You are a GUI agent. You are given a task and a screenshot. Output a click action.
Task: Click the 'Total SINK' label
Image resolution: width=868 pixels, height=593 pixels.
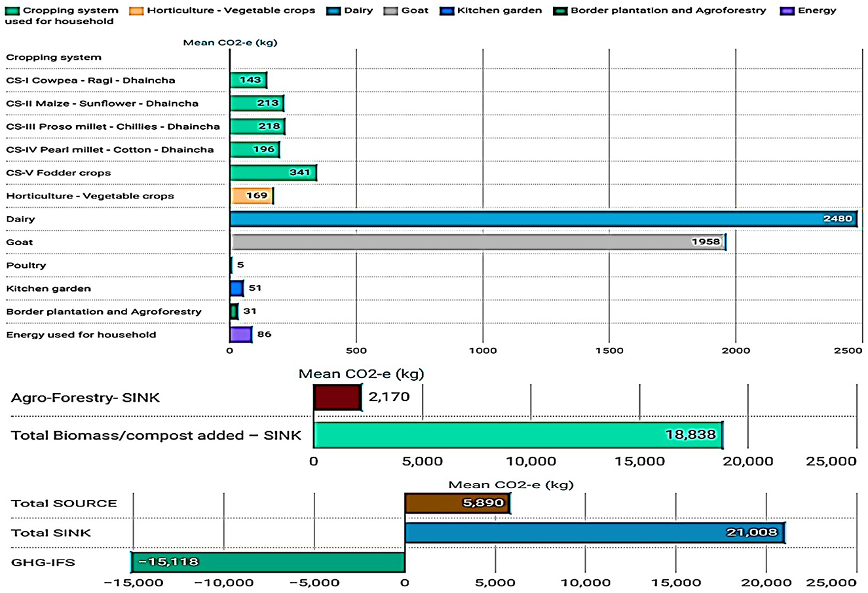point(51,533)
